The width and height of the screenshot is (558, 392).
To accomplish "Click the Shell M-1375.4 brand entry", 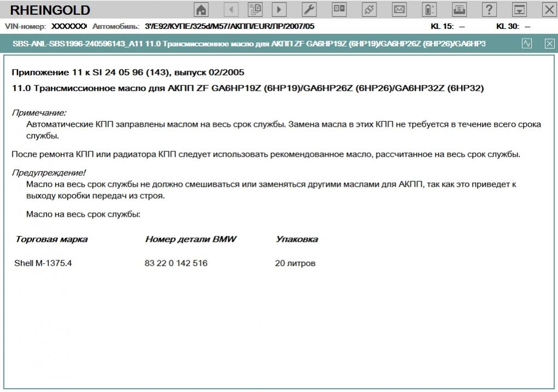I will pyautogui.click(x=43, y=263).
